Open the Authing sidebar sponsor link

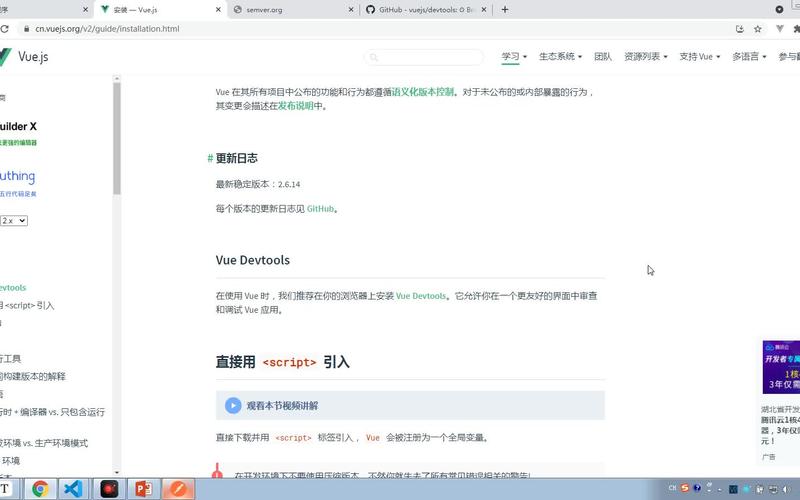point(18,182)
